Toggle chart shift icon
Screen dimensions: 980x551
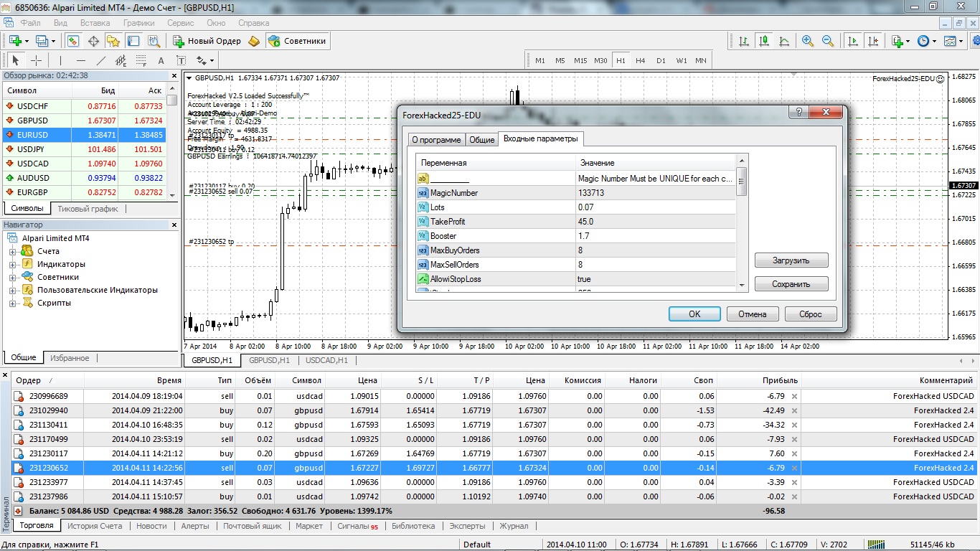[x=872, y=41]
